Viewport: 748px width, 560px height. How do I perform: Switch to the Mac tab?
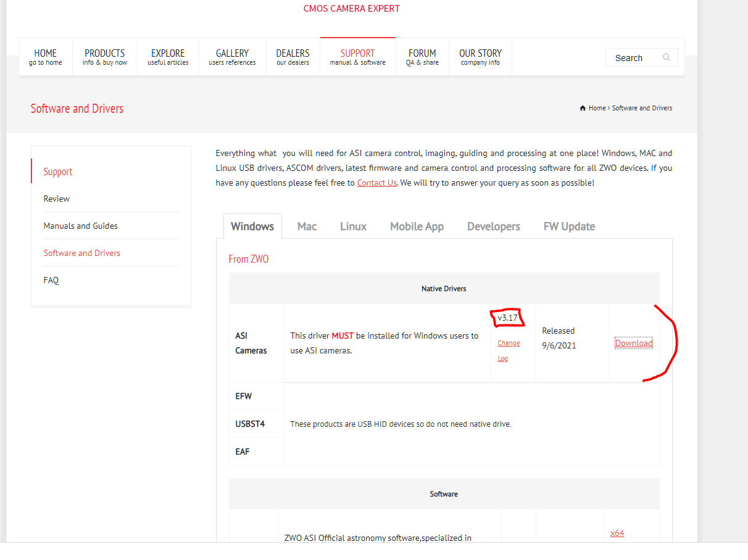(x=307, y=226)
